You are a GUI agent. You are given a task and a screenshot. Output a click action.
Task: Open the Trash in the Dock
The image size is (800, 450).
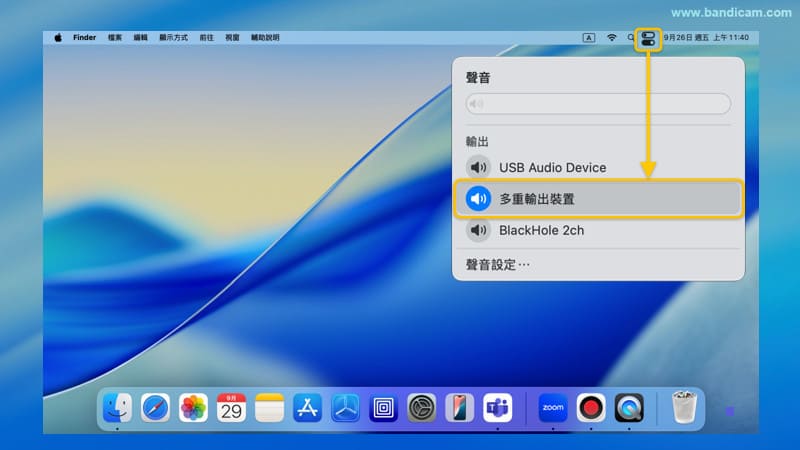[x=684, y=407]
